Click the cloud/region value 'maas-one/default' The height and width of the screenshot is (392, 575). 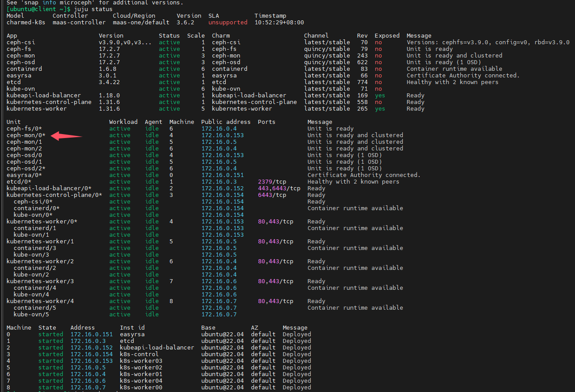tap(141, 23)
